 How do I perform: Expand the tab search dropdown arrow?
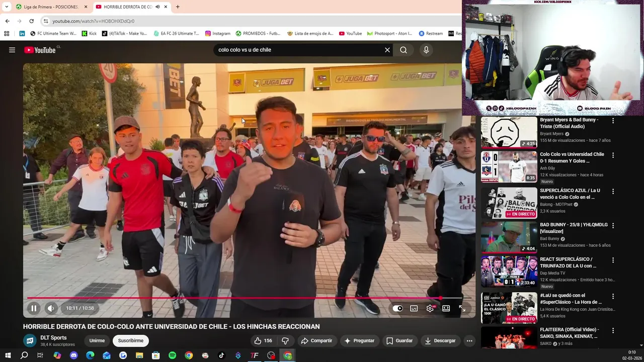(7, 7)
